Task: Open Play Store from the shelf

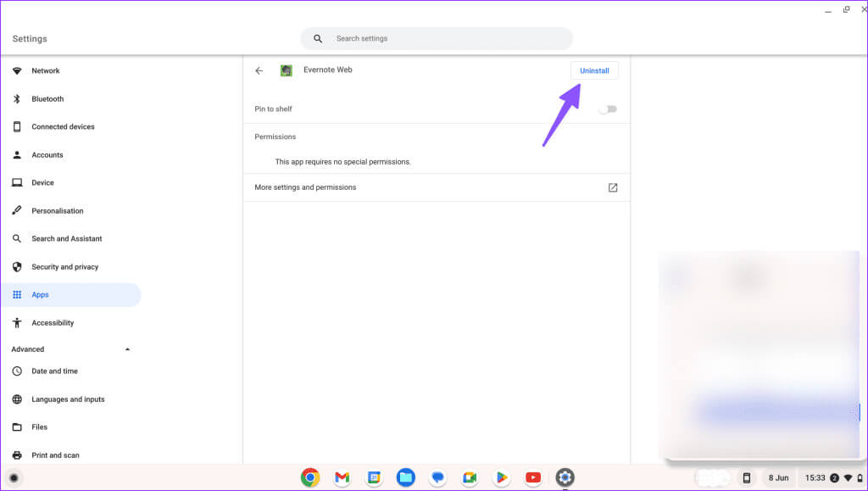Action: point(502,477)
